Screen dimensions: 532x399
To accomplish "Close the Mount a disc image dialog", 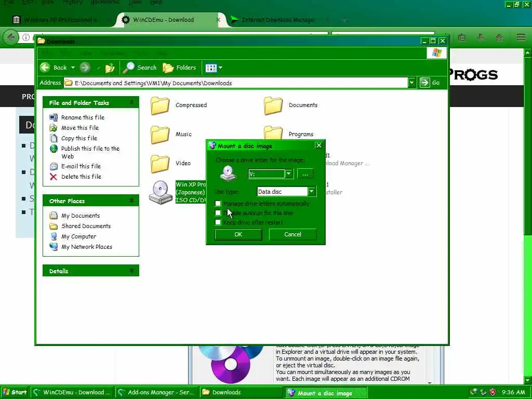I will [318, 145].
